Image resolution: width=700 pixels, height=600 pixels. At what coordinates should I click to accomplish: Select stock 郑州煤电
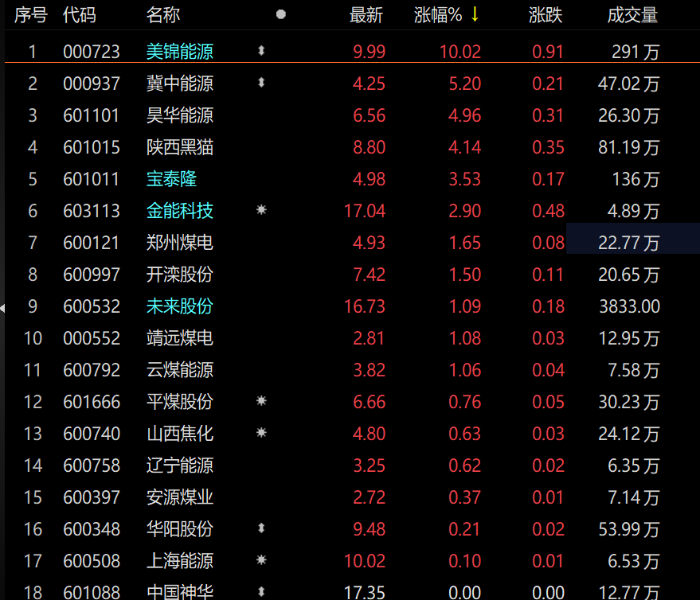(x=180, y=243)
